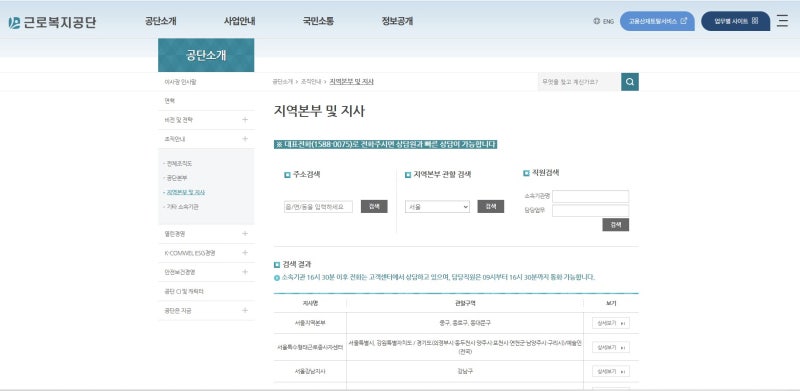
Task: Click the 지사명 column header
Action: coord(310,303)
